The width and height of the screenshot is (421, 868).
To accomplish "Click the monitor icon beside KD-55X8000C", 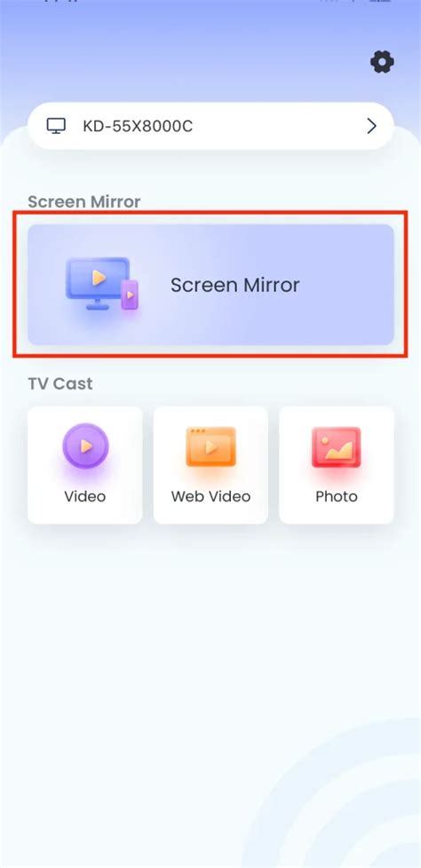I will [56, 126].
